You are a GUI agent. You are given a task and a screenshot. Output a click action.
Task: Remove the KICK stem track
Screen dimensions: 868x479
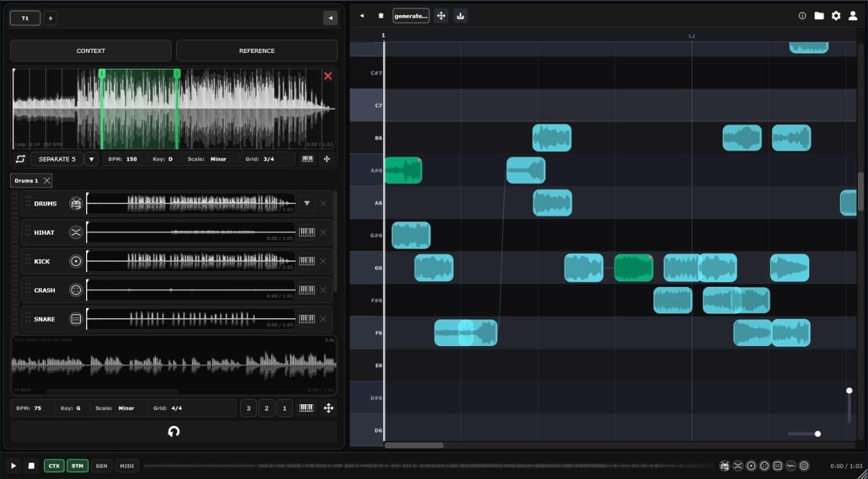coord(323,261)
